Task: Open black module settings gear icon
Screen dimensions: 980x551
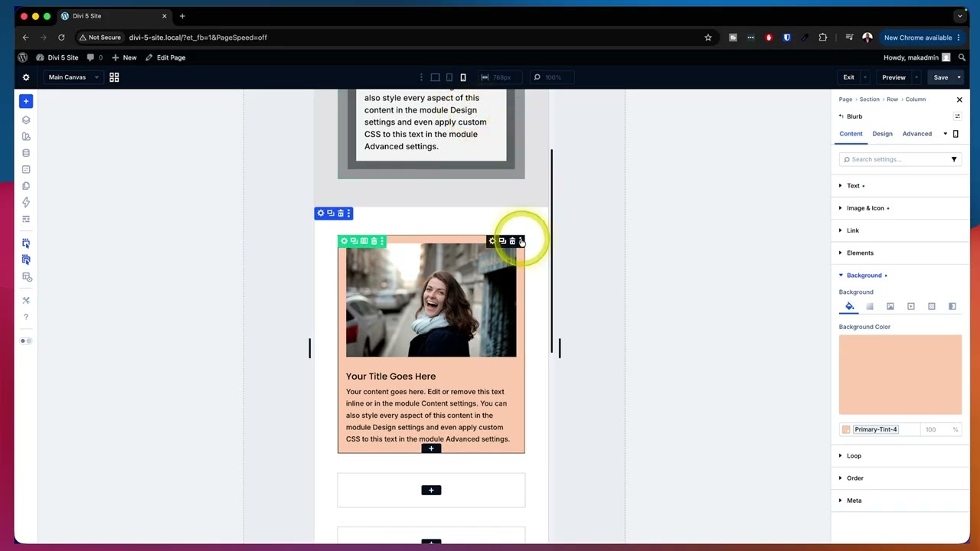Action: 492,241
